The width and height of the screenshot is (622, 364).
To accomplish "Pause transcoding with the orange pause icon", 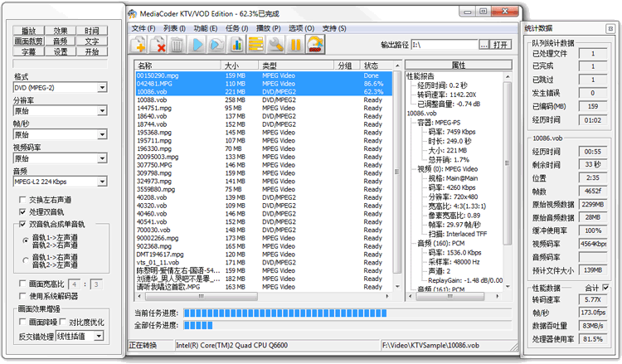I will point(295,45).
